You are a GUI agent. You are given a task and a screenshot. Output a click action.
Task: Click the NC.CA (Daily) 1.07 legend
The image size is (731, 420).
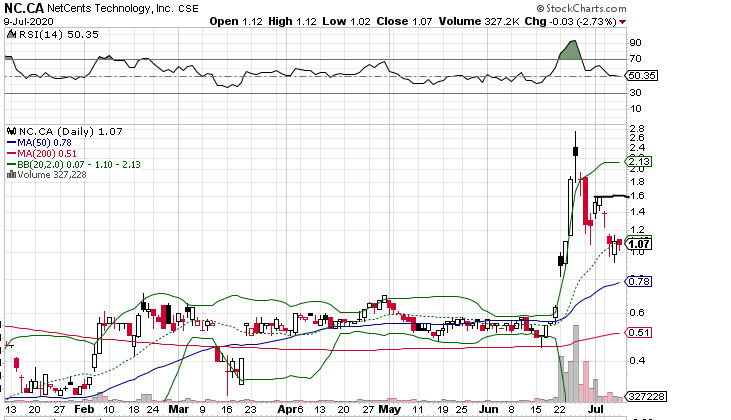point(70,132)
